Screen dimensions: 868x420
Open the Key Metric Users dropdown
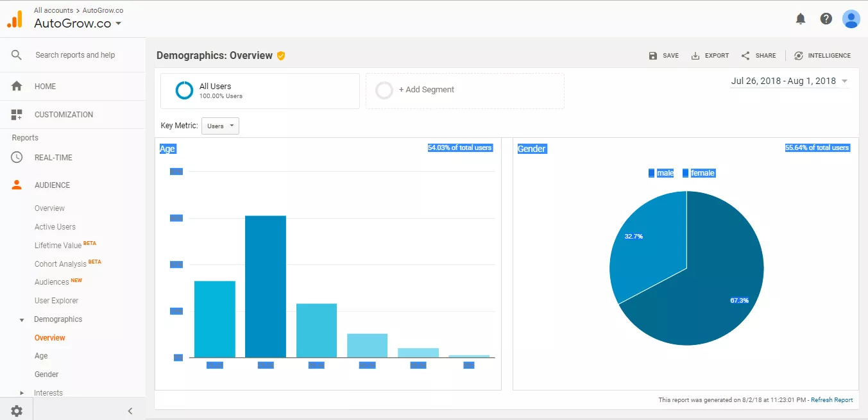(x=220, y=126)
